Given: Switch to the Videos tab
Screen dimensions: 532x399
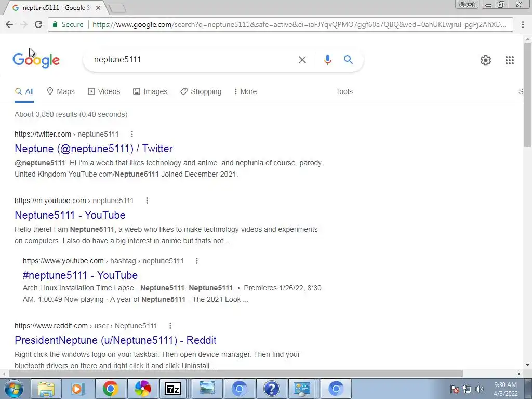Looking at the screenshot, I should [104, 91].
